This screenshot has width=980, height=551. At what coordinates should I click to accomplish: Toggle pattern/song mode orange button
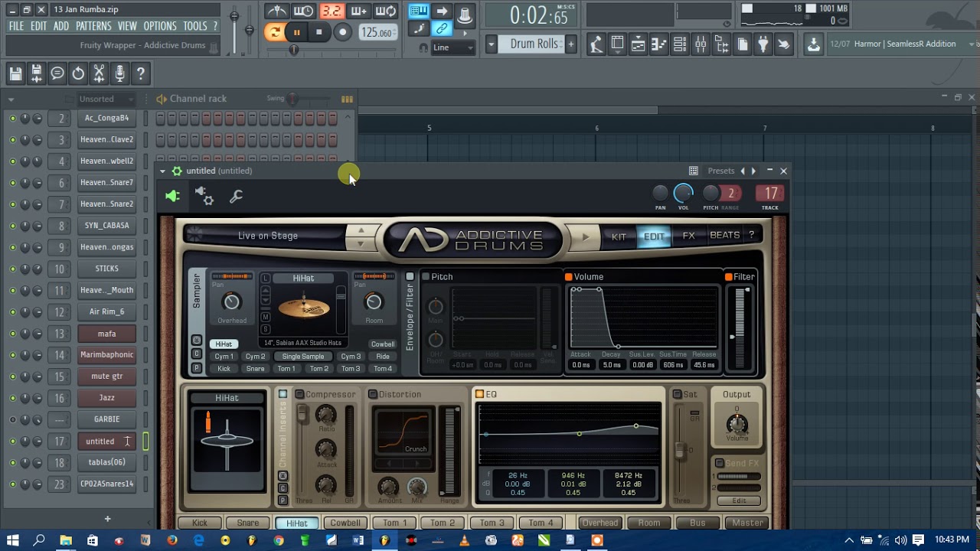(274, 32)
